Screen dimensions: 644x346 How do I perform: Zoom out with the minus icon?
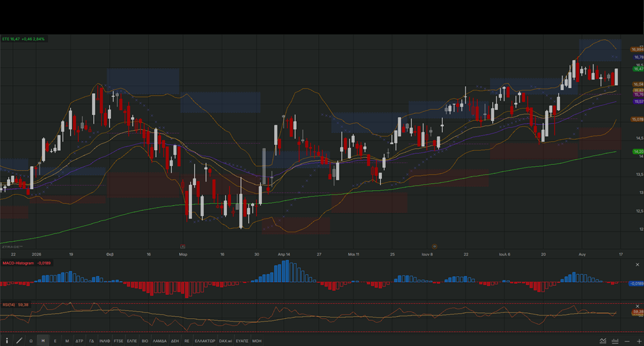[x=627, y=341]
